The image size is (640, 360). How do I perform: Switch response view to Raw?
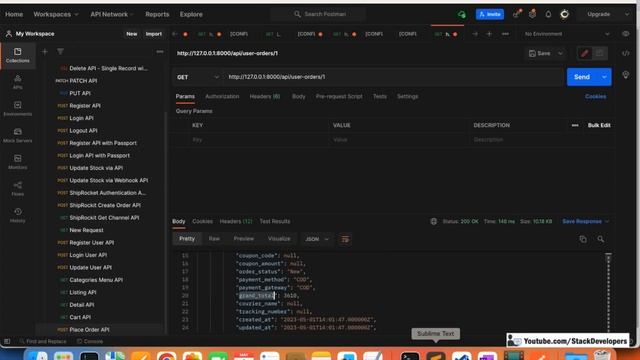click(214, 239)
